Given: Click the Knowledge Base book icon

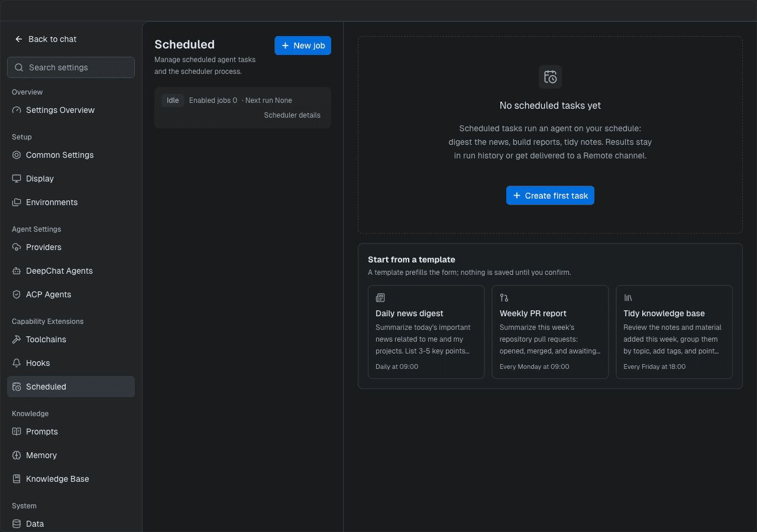Looking at the screenshot, I should click(17, 479).
